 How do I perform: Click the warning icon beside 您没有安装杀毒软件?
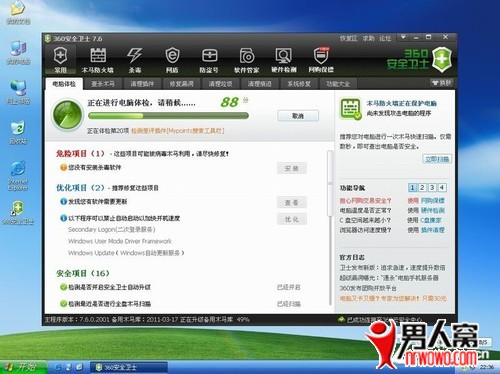63,167
